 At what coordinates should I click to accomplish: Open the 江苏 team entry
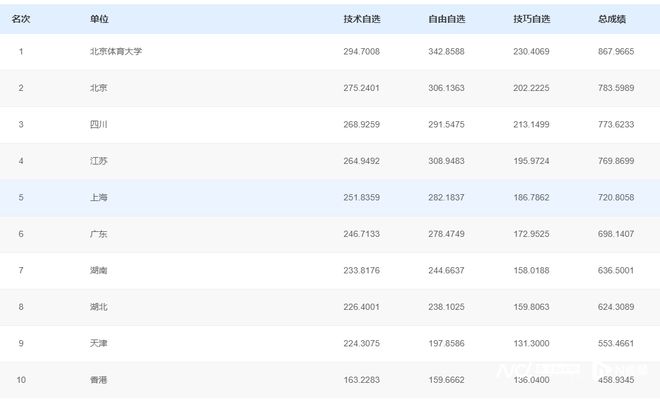click(x=99, y=161)
